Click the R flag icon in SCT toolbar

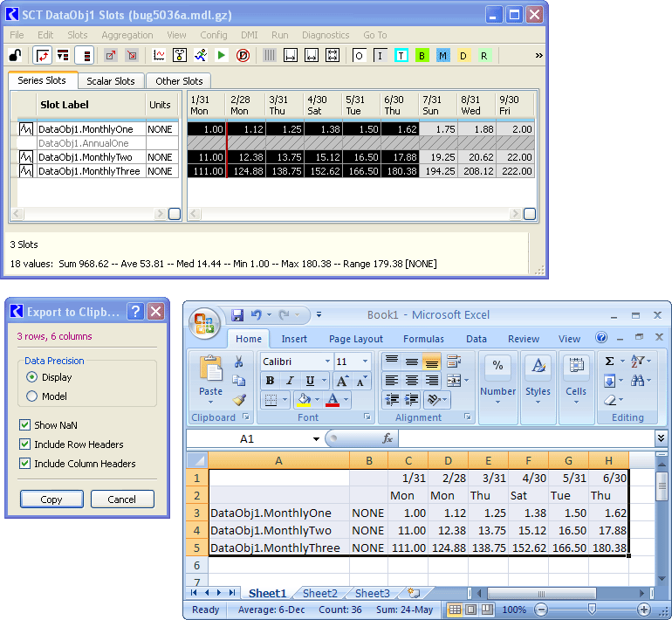point(483,56)
